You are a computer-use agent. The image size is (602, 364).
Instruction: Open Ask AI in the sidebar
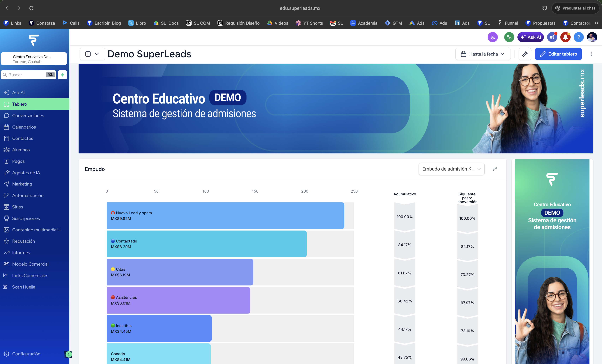coord(35,93)
